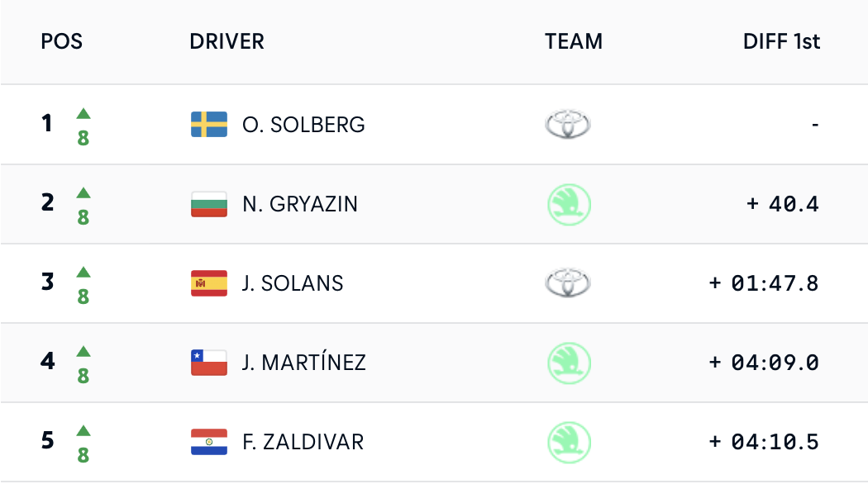Open driver O. SOLBERG's name link
The width and height of the screenshot is (868, 484).
click(x=303, y=125)
